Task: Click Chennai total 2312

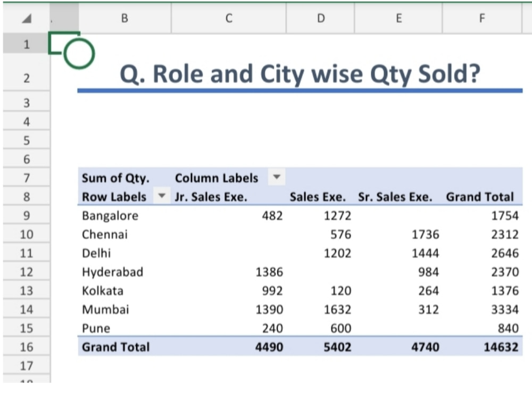Action: (x=505, y=235)
